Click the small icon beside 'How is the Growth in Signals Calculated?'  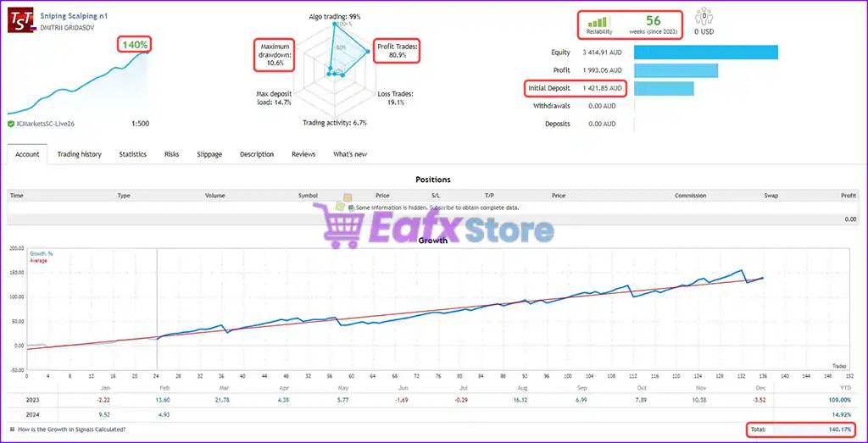12,429
